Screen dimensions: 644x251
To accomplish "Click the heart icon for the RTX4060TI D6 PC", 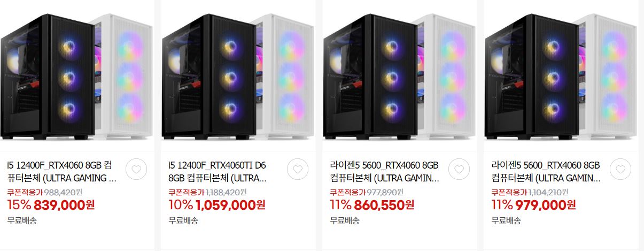I will pyautogui.click(x=298, y=169).
